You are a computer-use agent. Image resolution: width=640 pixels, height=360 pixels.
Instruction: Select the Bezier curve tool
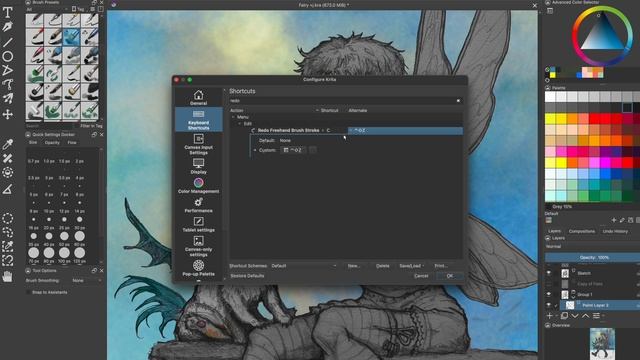coord(7,84)
